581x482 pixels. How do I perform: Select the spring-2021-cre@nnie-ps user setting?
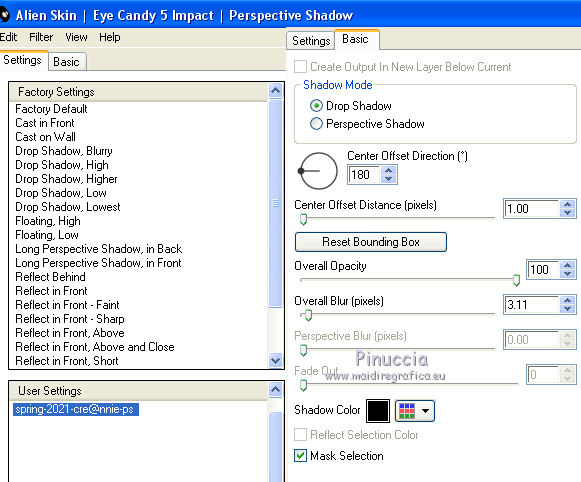coord(76,409)
